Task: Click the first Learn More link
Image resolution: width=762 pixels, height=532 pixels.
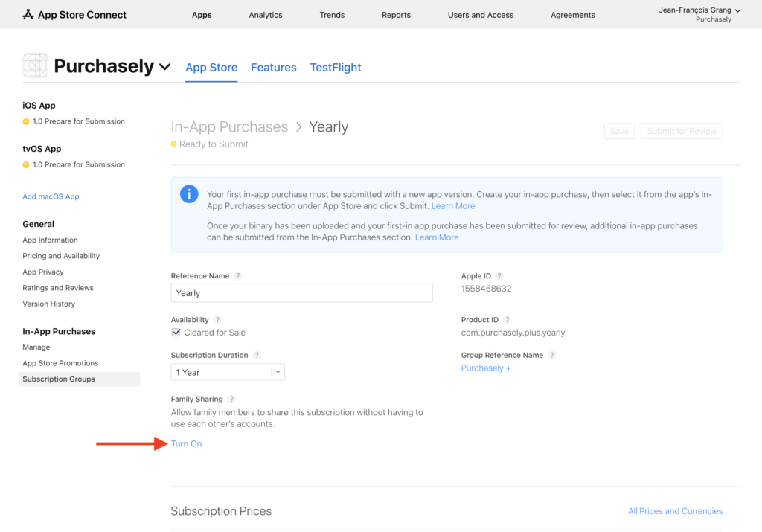Action: (453, 206)
